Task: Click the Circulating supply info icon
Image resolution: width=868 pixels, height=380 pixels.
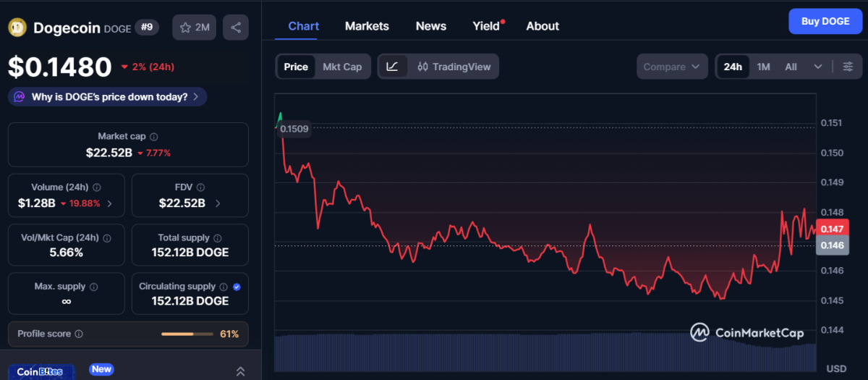Action: tap(224, 287)
